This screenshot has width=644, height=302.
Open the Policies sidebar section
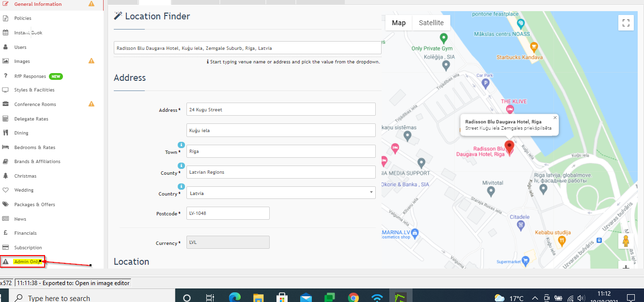23,18
